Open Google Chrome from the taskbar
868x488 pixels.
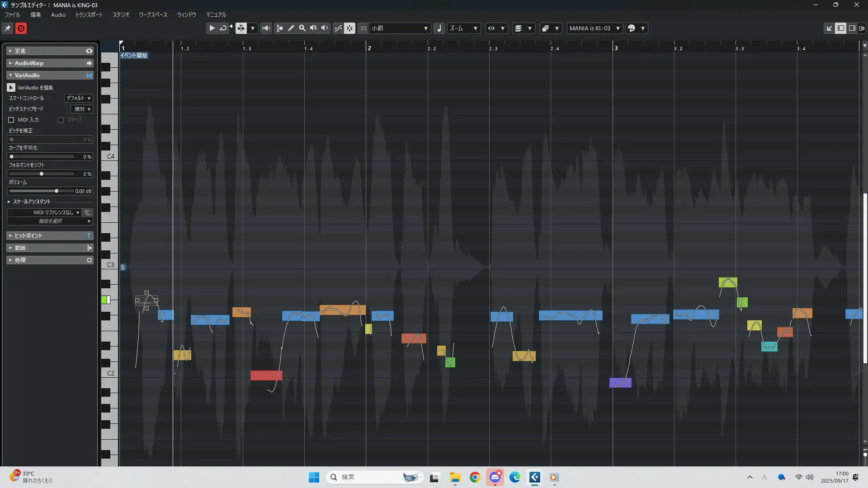click(475, 477)
